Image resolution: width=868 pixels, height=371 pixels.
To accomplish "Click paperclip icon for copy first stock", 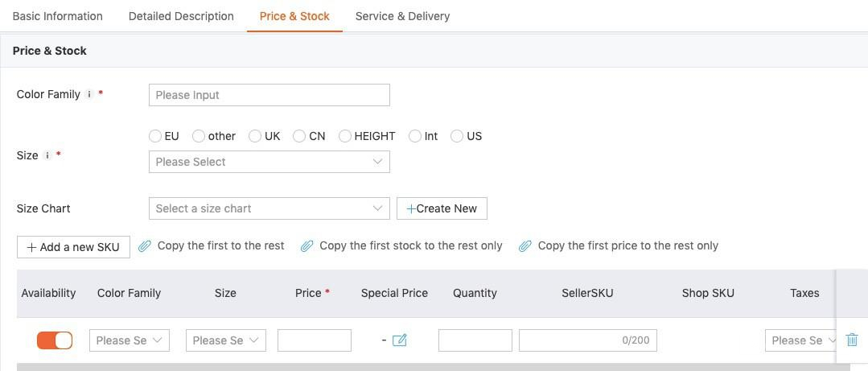I will tap(306, 246).
